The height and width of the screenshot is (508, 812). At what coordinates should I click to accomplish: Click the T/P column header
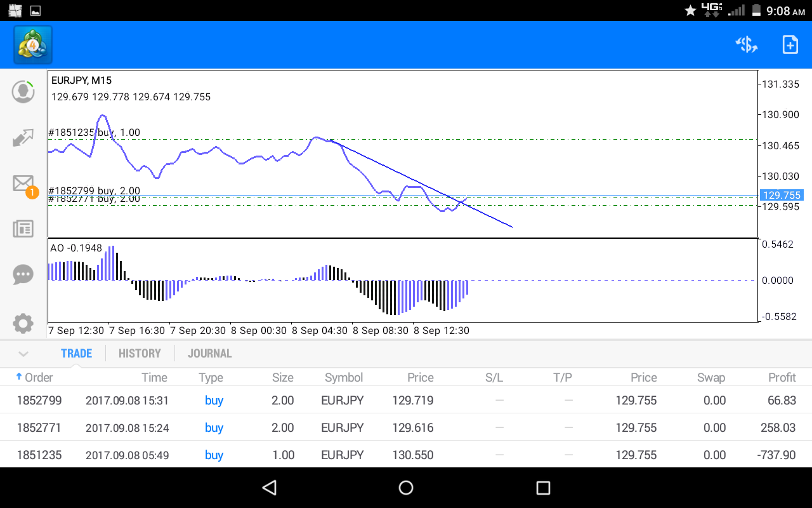pos(563,377)
